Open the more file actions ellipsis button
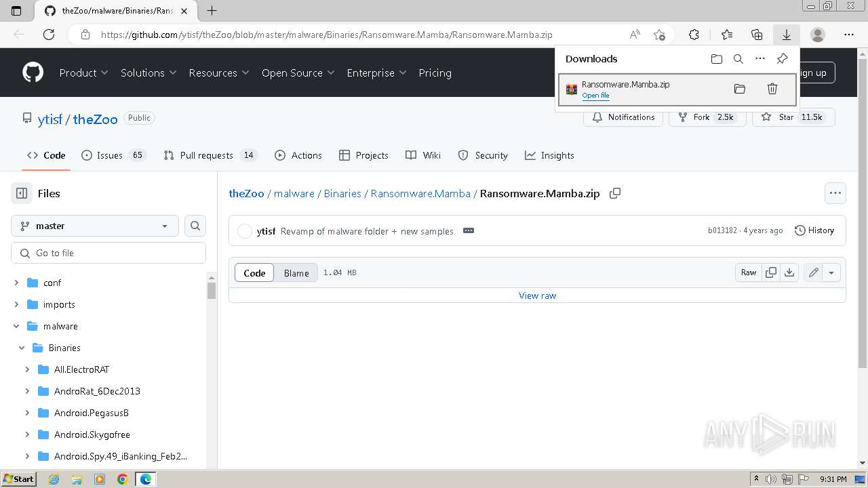Viewport: 868px width, 488px height. coord(835,193)
